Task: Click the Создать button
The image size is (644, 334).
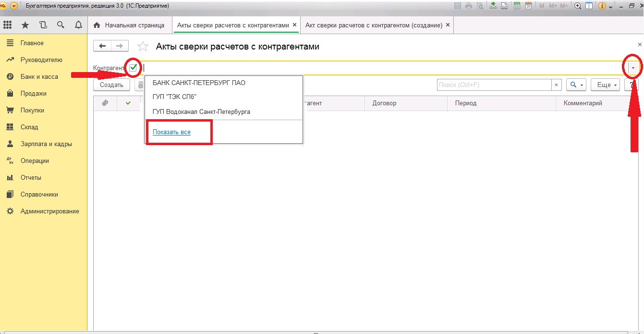Action: click(x=111, y=85)
